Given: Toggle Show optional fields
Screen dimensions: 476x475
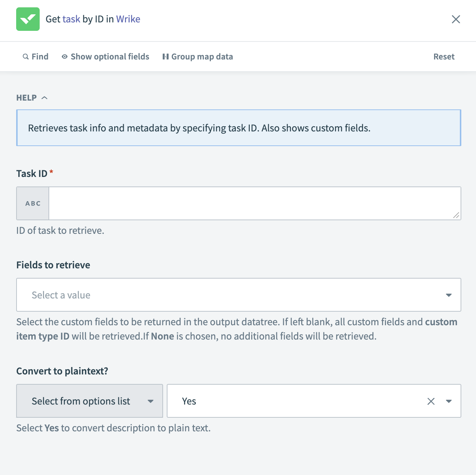Looking at the screenshot, I should coord(109,56).
